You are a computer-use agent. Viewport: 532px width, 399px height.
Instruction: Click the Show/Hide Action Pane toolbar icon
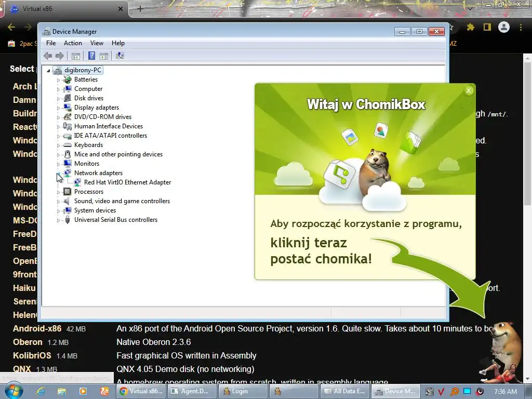coord(104,56)
